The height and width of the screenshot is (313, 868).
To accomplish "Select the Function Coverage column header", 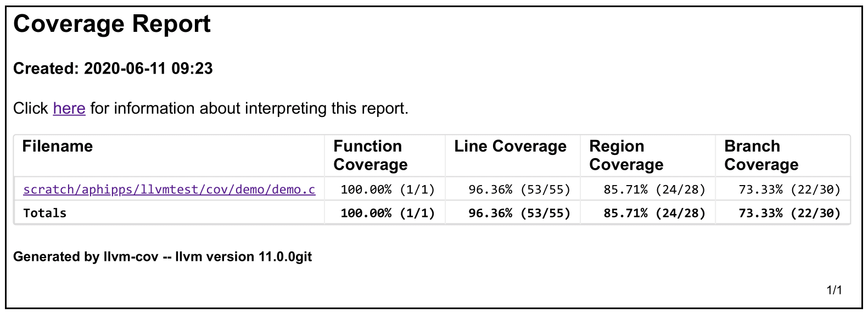I will [x=371, y=155].
